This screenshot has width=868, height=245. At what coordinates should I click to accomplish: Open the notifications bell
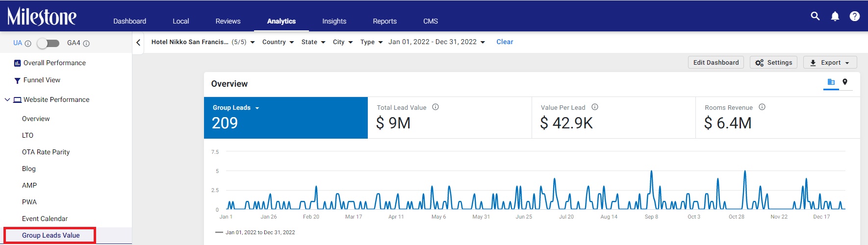tap(835, 16)
